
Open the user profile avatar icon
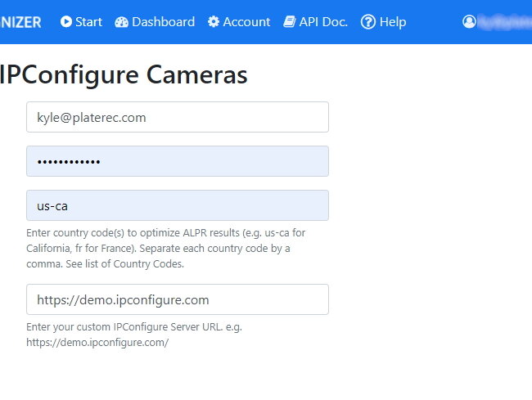point(469,22)
